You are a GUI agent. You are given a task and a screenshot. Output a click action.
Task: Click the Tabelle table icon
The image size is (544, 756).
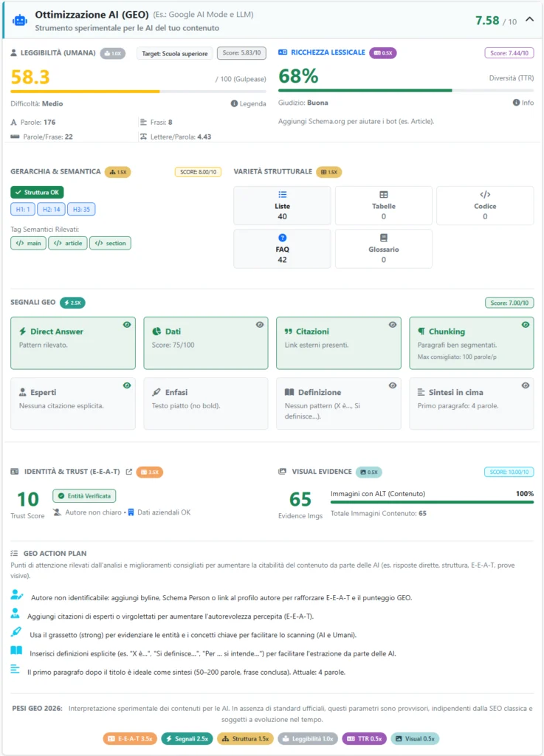[383, 193]
